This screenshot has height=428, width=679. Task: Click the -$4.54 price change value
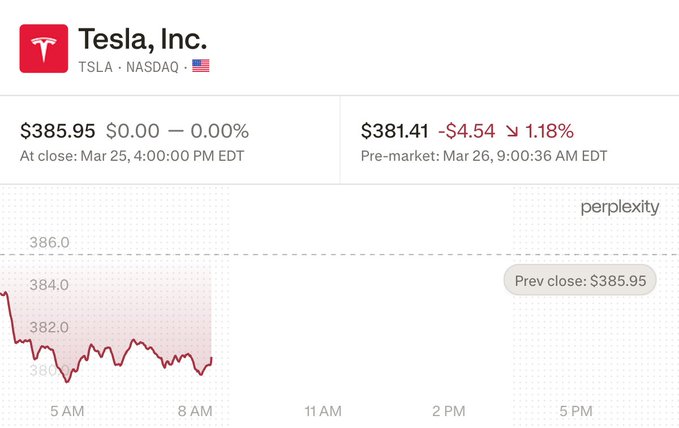click(466, 131)
